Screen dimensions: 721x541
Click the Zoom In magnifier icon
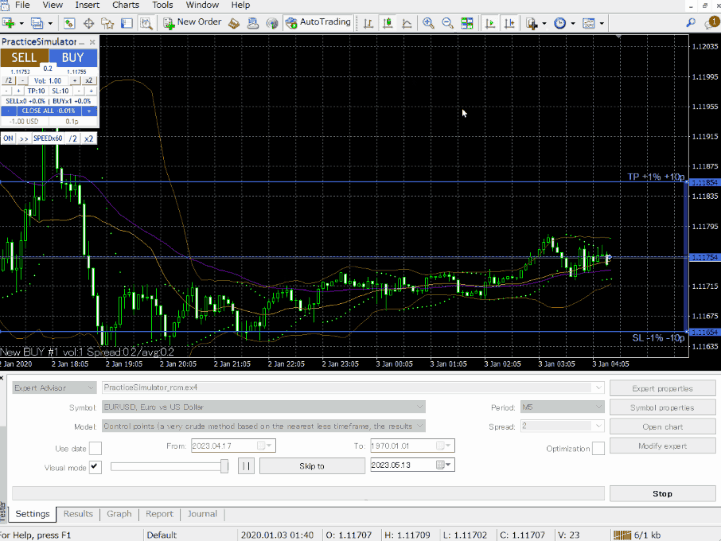tap(428, 23)
